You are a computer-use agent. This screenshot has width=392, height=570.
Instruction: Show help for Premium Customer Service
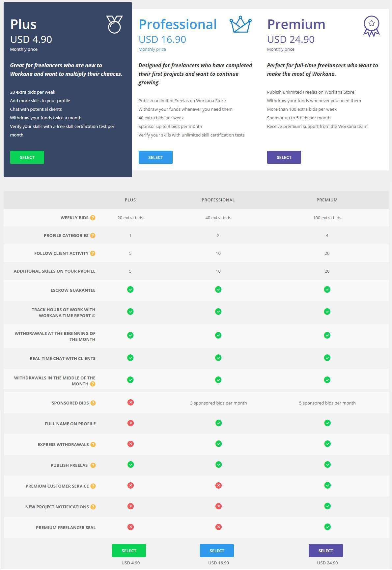point(93,486)
